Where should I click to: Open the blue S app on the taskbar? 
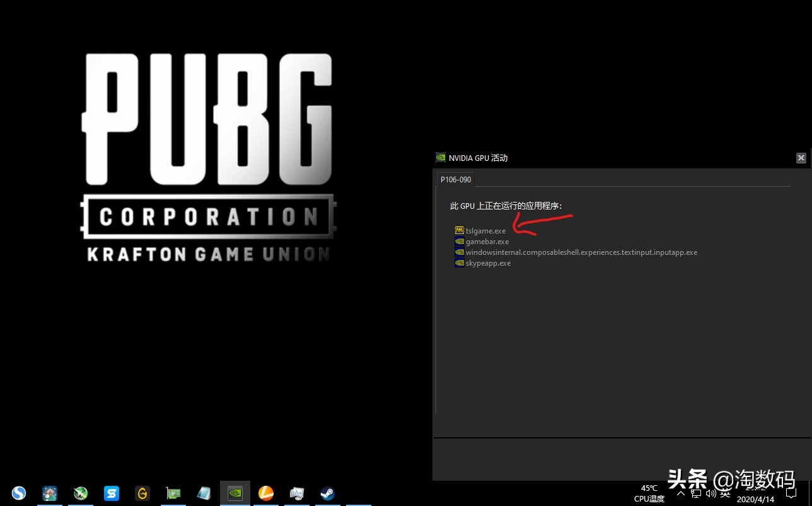click(x=112, y=493)
